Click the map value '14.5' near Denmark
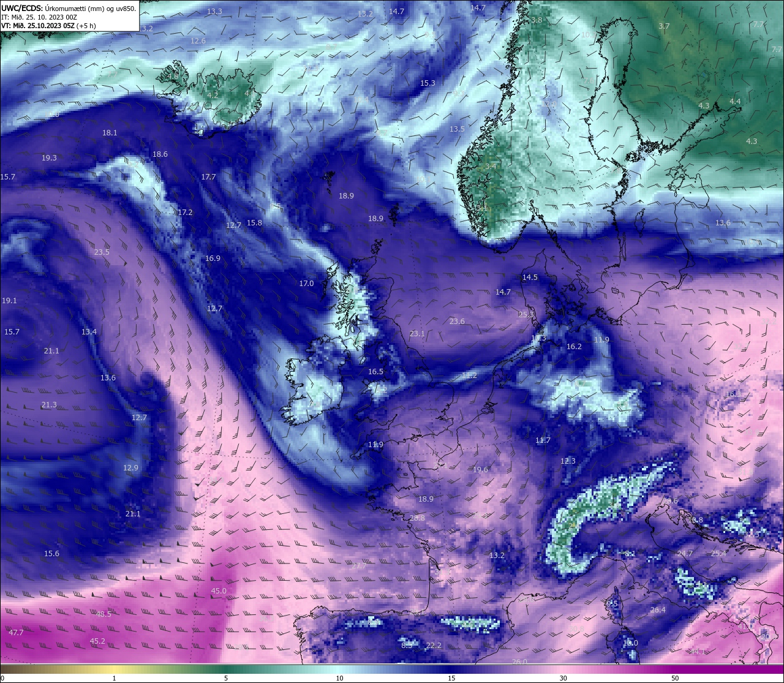The width and height of the screenshot is (784, 683). pyautogui.click(x=530, y=277)
